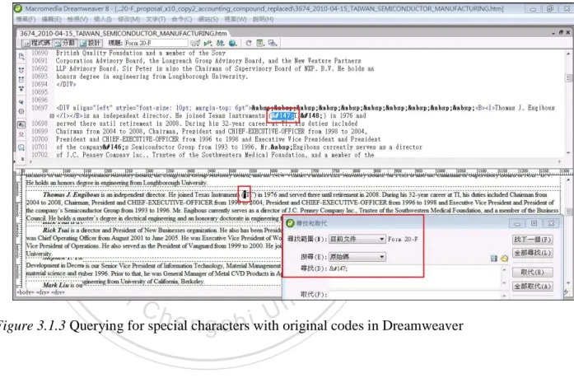The image size is (574, 392).
Task: Click the 標題 title field containing Form 20-F
Action: (156, 43)
